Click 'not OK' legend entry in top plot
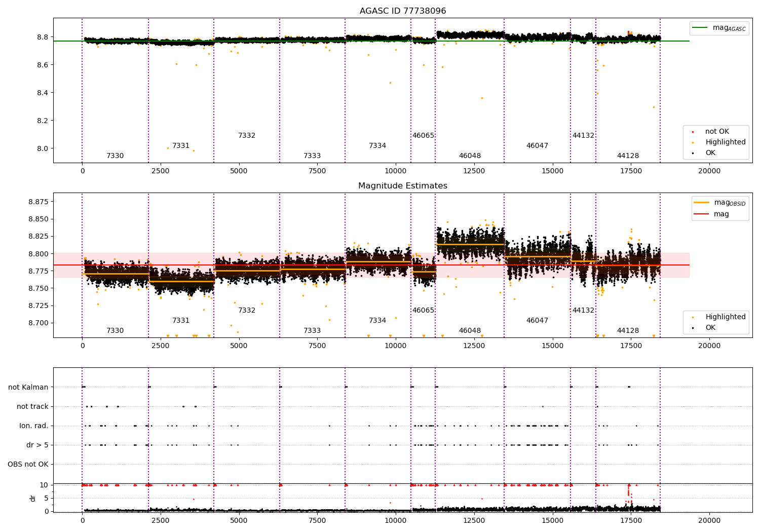This screenshot has width=760, height=532. pyautogui.click(x=717, y=132)
